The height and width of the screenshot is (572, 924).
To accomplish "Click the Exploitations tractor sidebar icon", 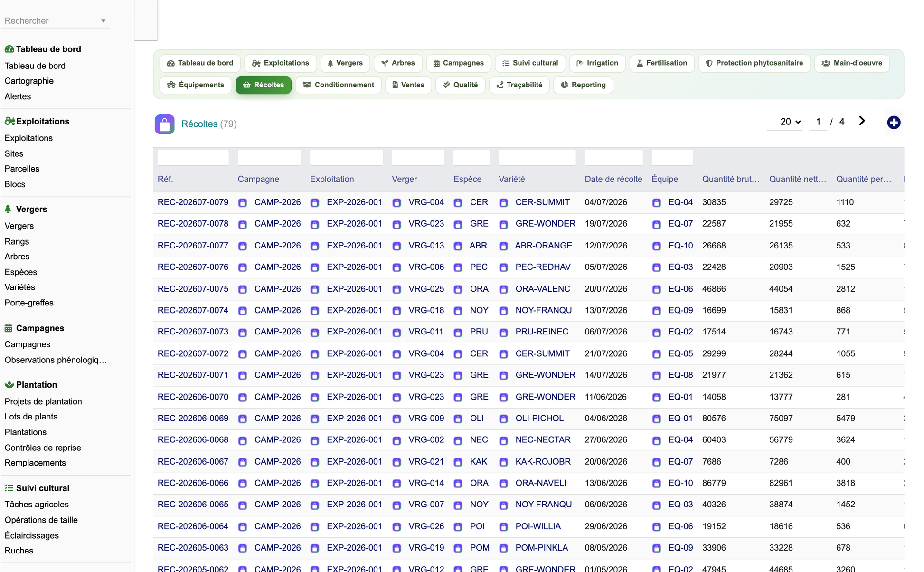I will [x=9, y=121].
